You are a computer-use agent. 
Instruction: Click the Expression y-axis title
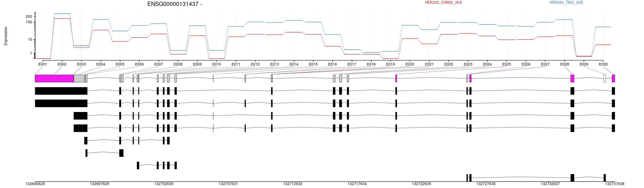6,36
